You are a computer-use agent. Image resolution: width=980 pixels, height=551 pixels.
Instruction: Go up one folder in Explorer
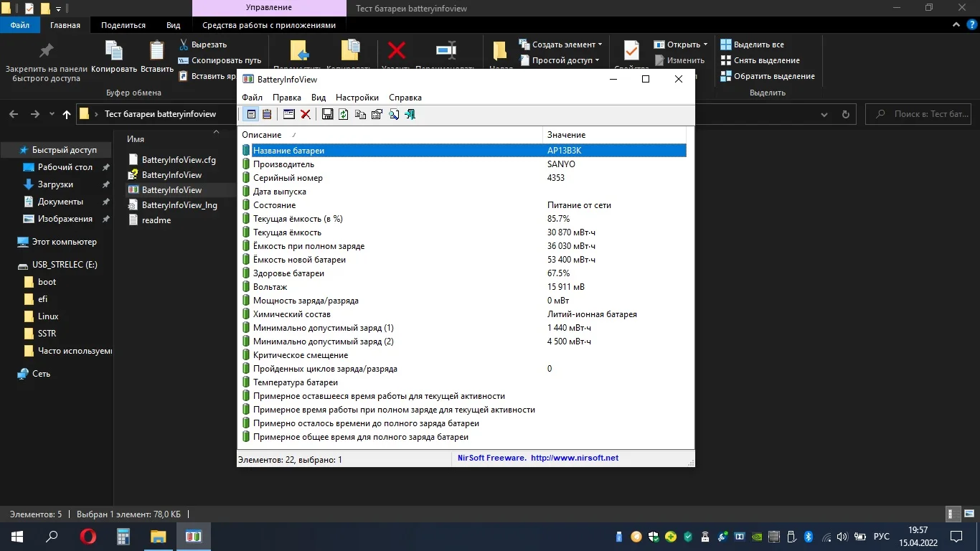pos(67,114)
